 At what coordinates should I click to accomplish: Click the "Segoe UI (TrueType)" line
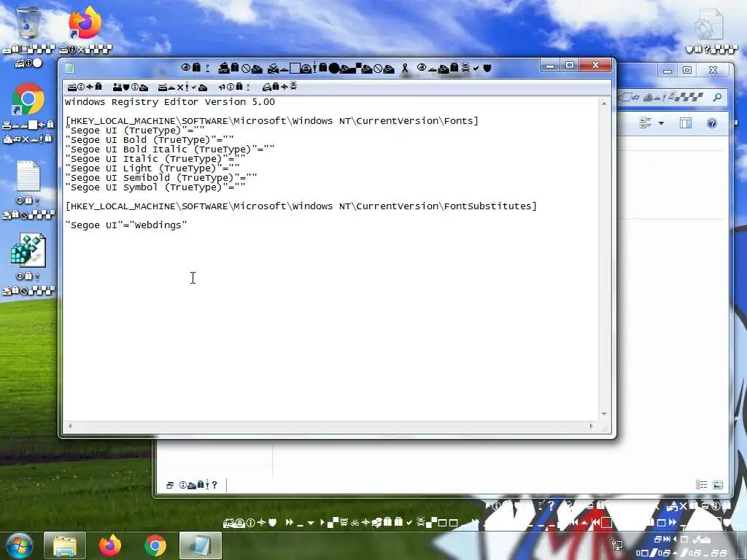(x=135, y=131)
